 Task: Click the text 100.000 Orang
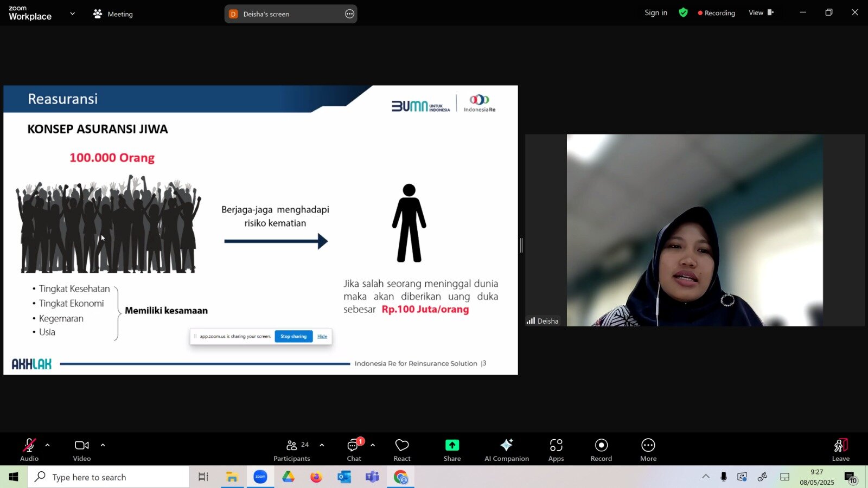[112, 158]
